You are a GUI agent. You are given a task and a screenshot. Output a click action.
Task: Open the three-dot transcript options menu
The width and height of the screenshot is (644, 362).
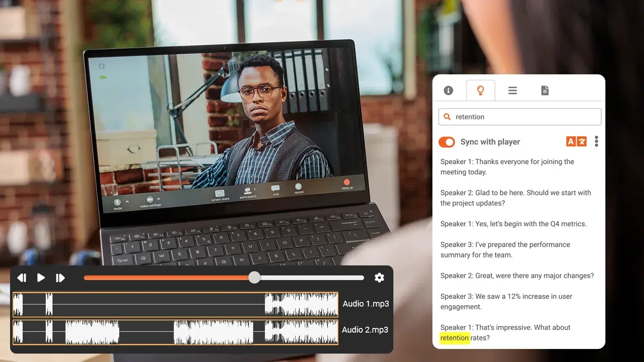click(x=596, y=141)
